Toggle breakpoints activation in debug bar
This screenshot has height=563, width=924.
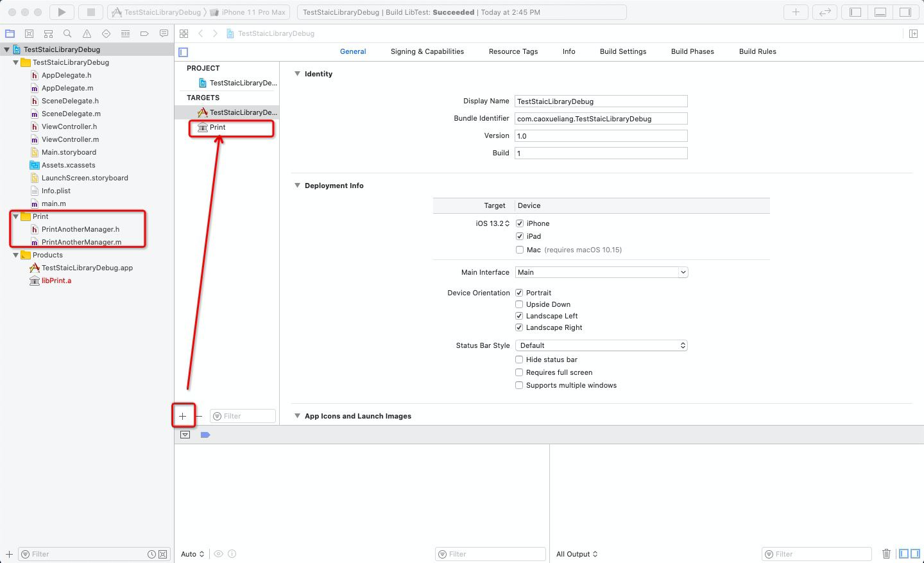click(205, 435)
